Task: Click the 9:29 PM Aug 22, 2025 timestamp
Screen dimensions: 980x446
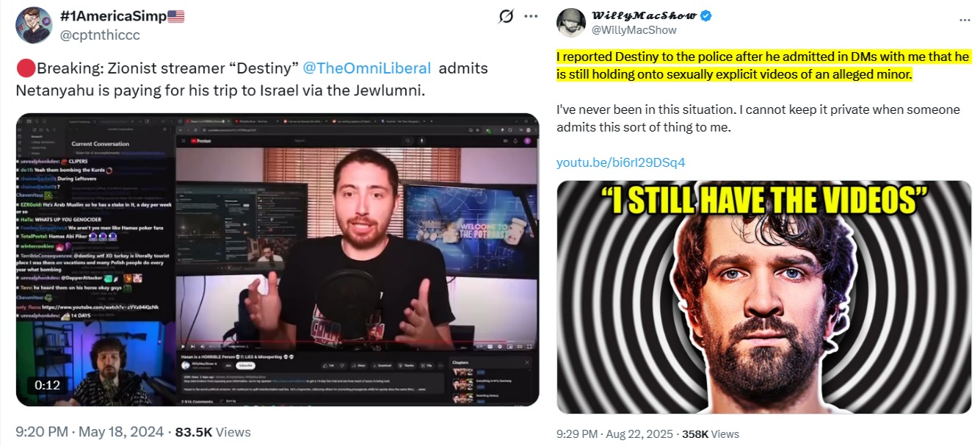Action: 613,434
